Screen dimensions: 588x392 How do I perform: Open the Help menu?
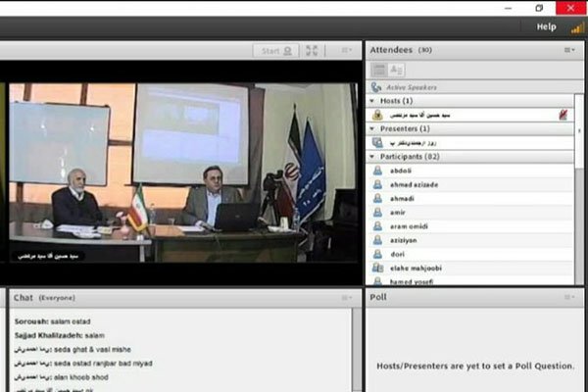pyautogui.click(x=546, y=26)
